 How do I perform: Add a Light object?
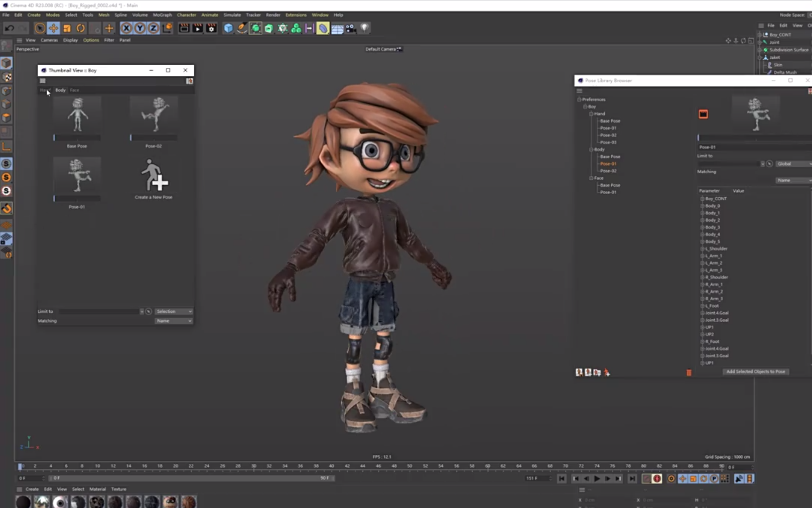(x=364, y=28)
